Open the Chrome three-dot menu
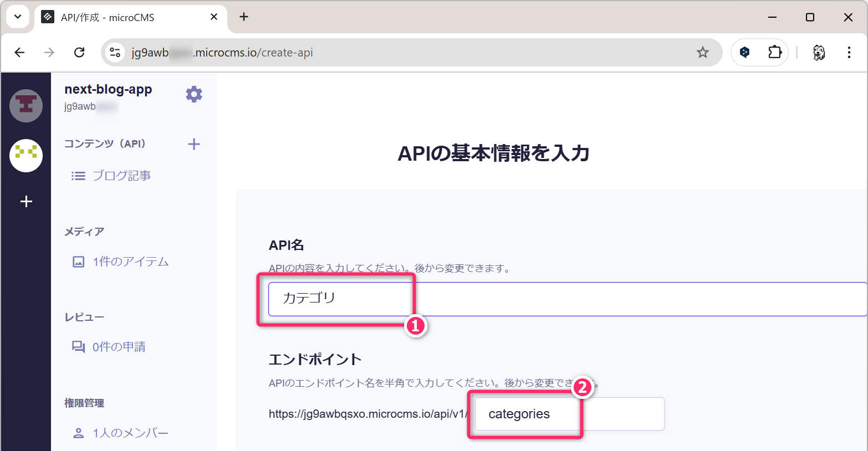Viewport: 868px width, 451px height. [849, 53]
